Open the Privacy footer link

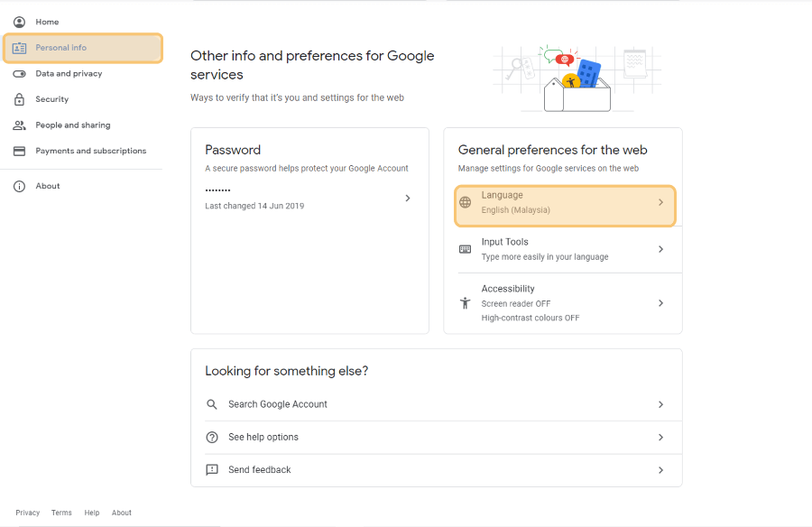27,513
